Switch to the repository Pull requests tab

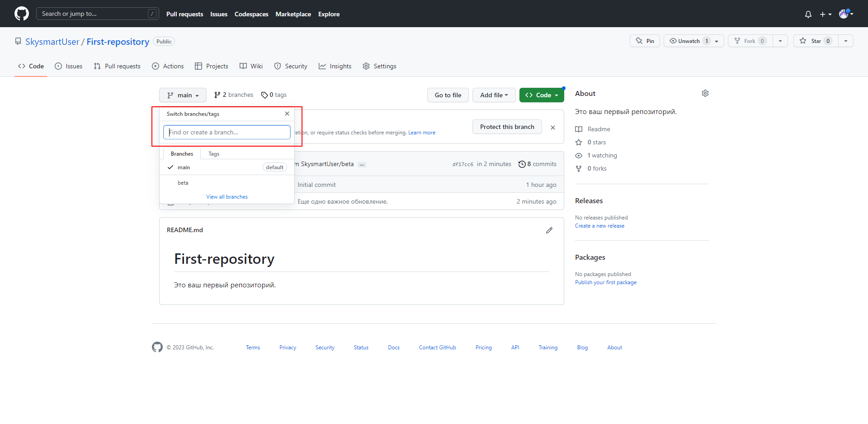pos(117,66)
